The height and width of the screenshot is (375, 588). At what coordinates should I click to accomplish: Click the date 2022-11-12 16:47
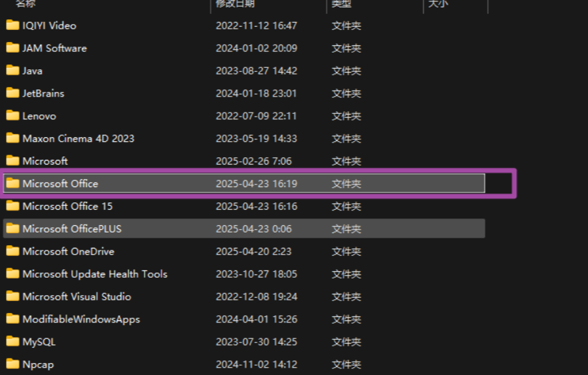[x=256, y=25]
